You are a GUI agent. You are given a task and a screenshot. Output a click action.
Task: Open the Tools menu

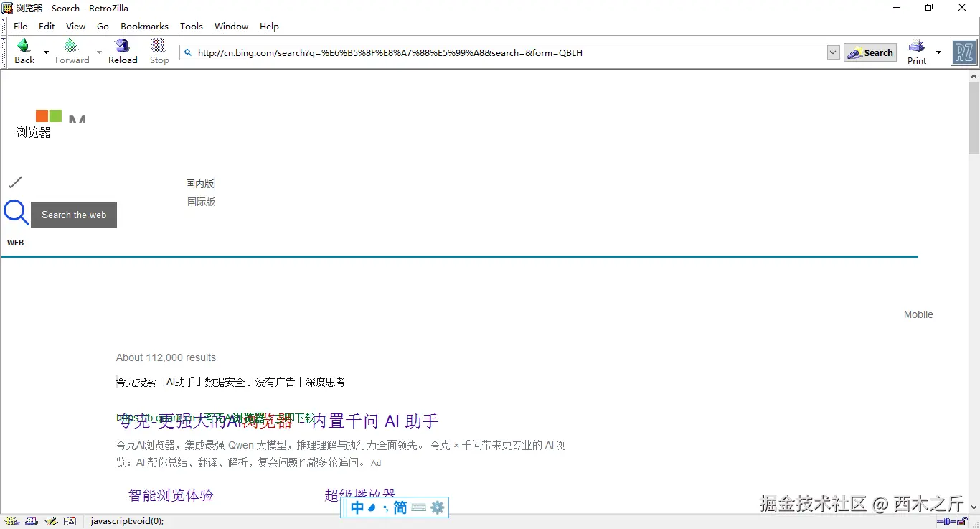pyautogui.click(x=191, y=27)
